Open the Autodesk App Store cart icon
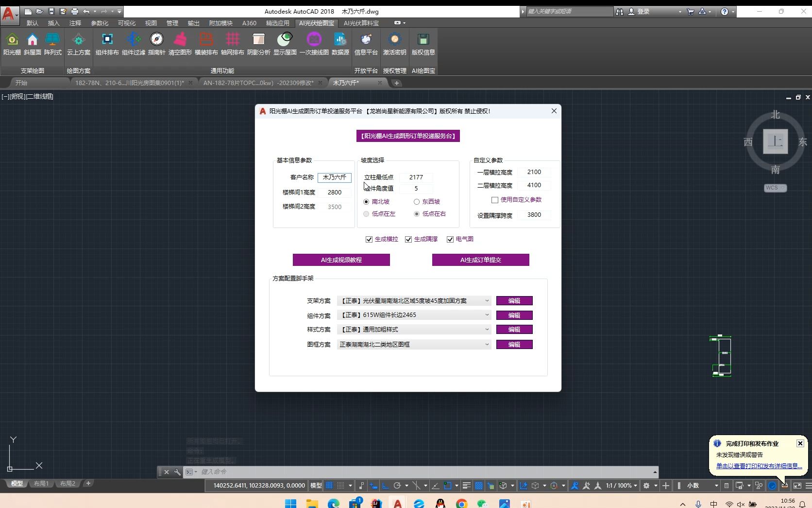Image resolution: width=812 pixels, height=508 pixels. [690, 11]
